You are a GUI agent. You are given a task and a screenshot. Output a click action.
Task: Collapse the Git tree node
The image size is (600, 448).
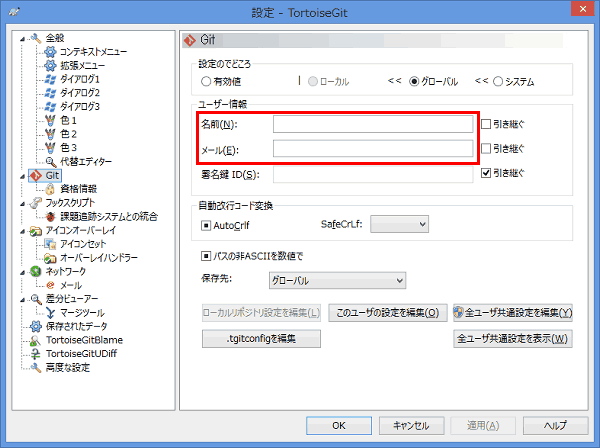tap(23, 176)
